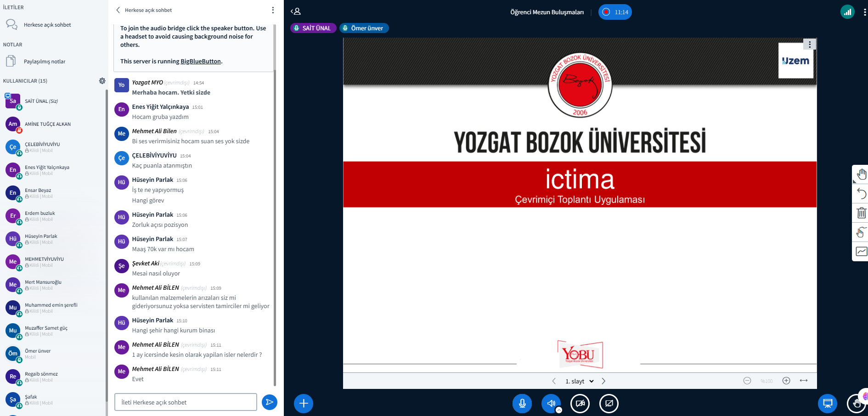The width and height of the screenshot is (868, 416).
Task: Click the blue plus actions button
Action: point(304,404)
